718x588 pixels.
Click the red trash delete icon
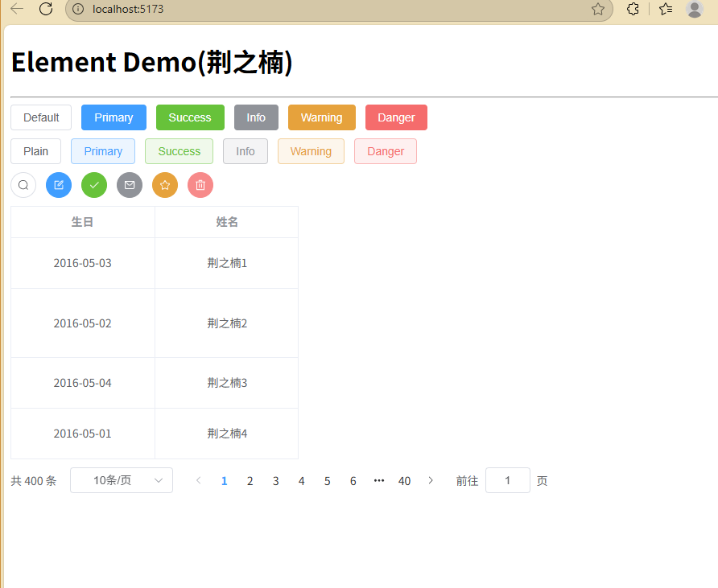click(200, 185)
